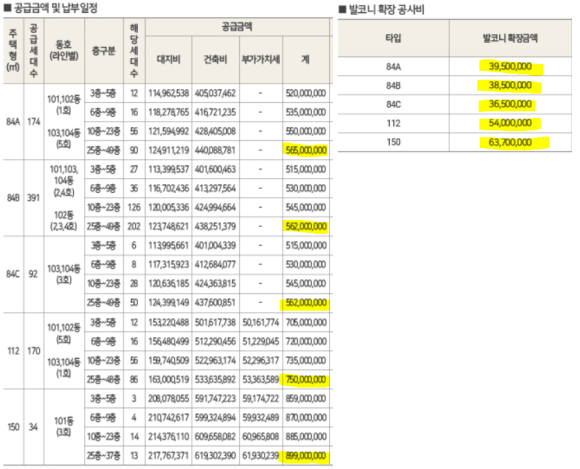The height and width of the screenshot is (469, 580).
Task: Click unit count cell 126
Action: 134,207
